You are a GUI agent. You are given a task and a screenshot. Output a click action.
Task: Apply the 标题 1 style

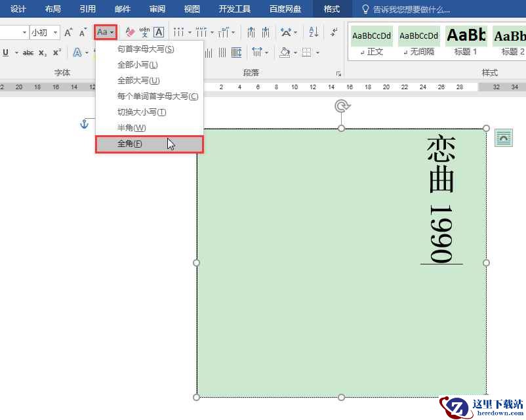(x=466, y=42)
